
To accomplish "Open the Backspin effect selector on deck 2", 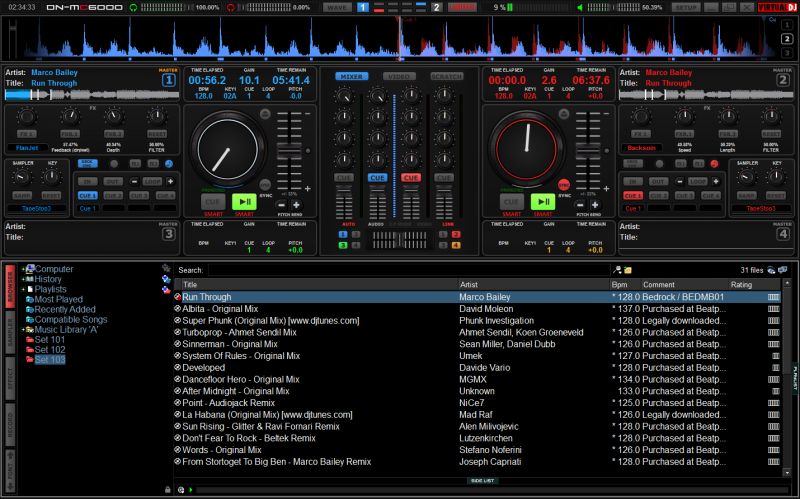I will [642, 147].
